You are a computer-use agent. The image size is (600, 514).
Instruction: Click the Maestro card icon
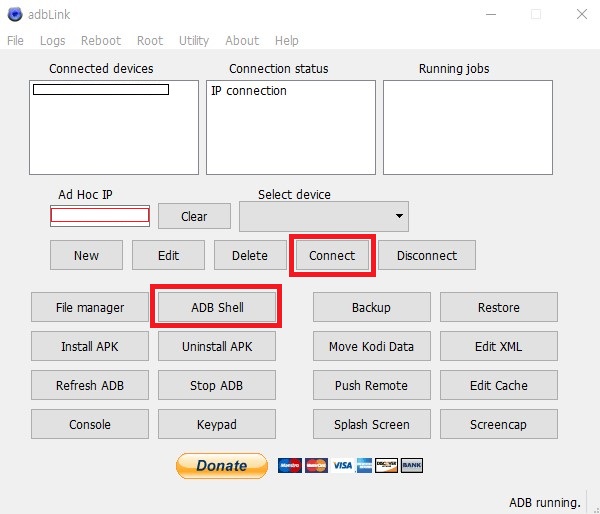290,465
